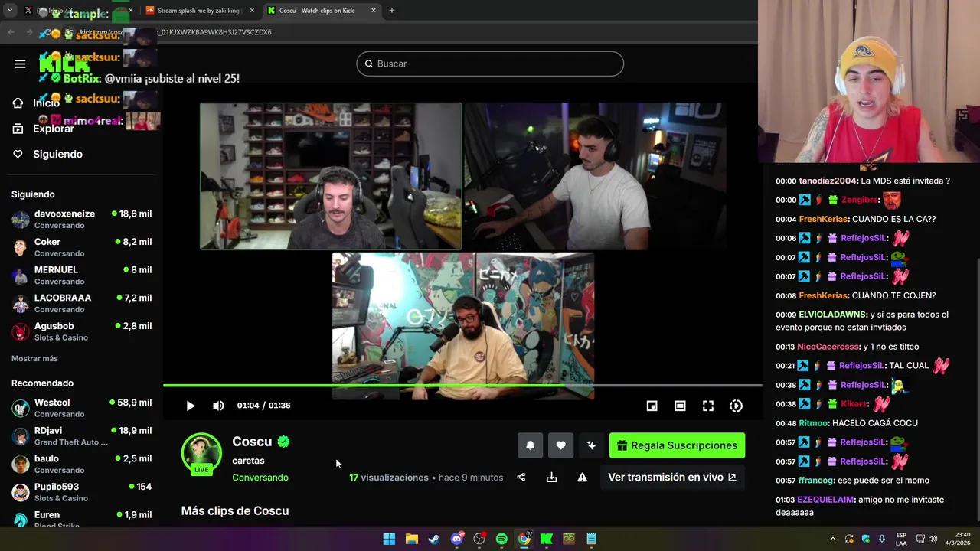Image resolution: width=980 pixels, height=551 pixels.
Task: Toggle theater mode on the player
Action: pyautogui.click(x=680, y=406)
